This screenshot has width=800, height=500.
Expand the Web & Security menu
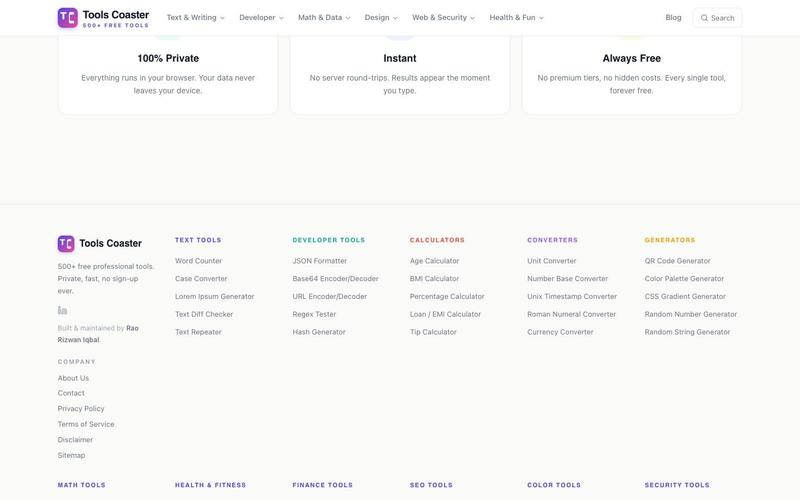point(443,17)
